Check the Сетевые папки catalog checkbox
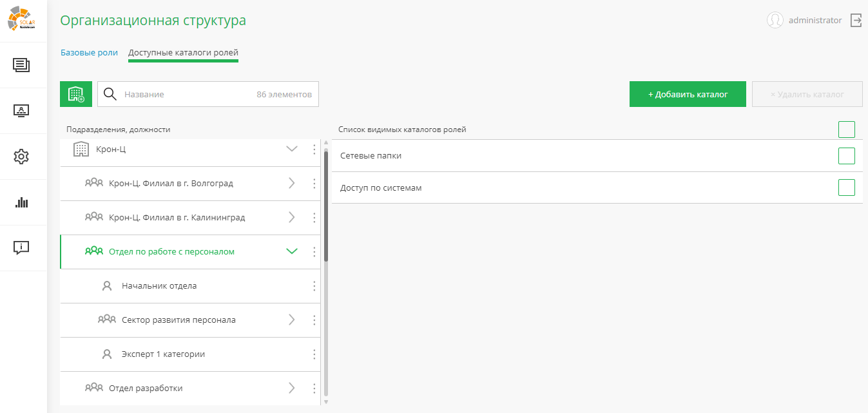This screenshot has height=413, width=868. [846, 156]
